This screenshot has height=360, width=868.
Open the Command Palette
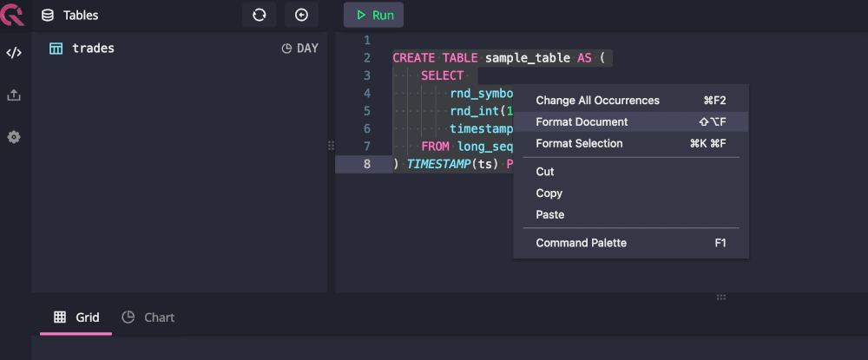[x=581, y=243]
